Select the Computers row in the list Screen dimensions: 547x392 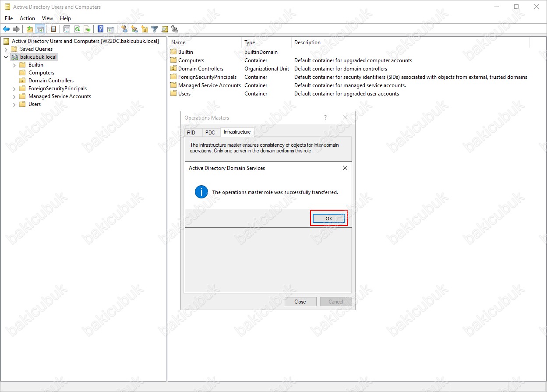coord(349,60)
